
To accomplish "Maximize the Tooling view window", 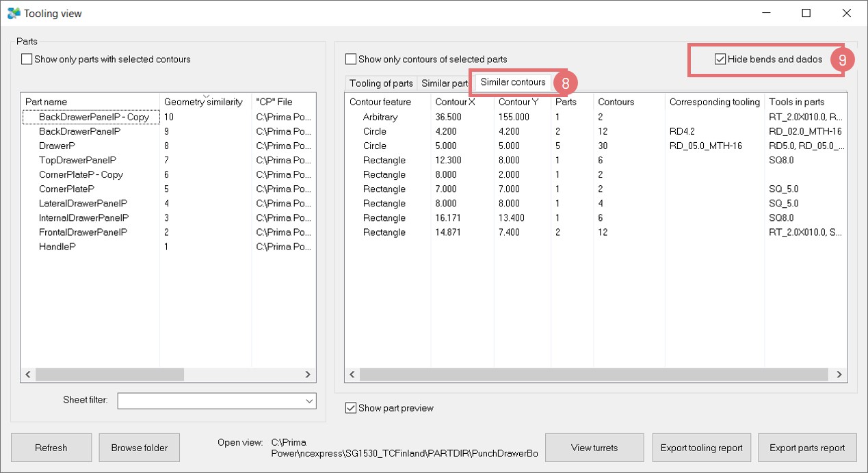I will (x=806, y=13).
